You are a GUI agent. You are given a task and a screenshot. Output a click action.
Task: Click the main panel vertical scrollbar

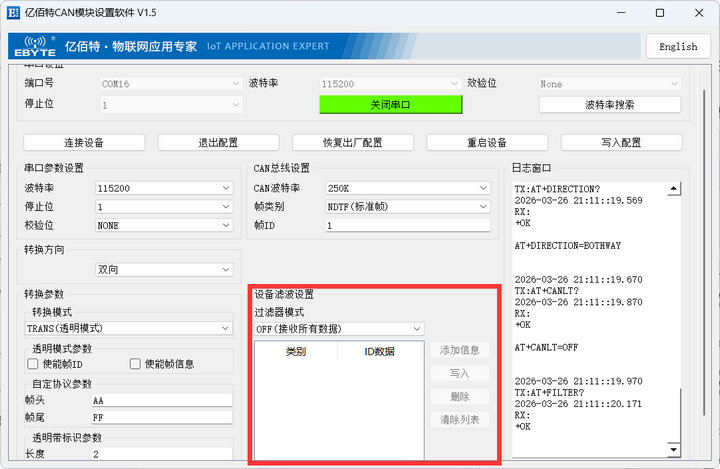704,253
